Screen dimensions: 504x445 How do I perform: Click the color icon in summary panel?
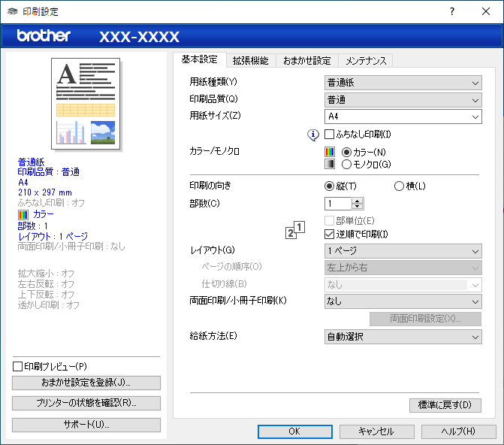tap(23, 215)
